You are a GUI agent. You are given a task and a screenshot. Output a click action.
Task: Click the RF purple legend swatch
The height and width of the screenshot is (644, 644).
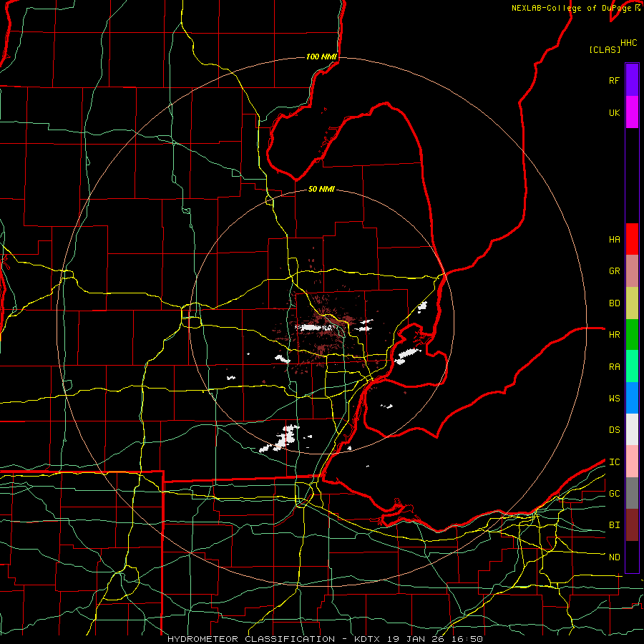tap(632, 80)
